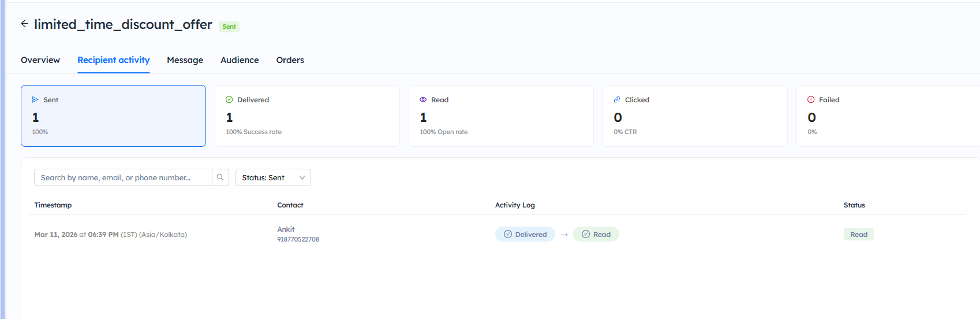The image size is (980, 319).
Task: Go to the Audience tab
Action: pos(240,60)
